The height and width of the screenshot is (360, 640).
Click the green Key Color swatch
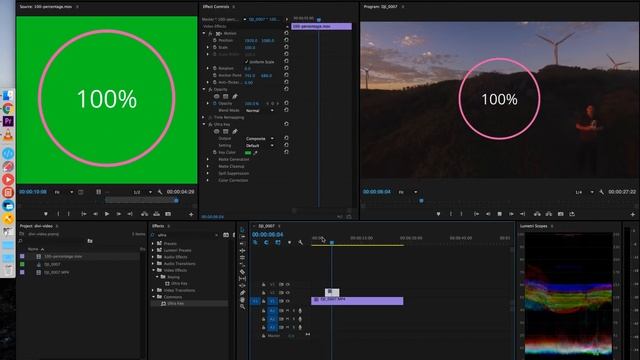click(x=248, y=153)
